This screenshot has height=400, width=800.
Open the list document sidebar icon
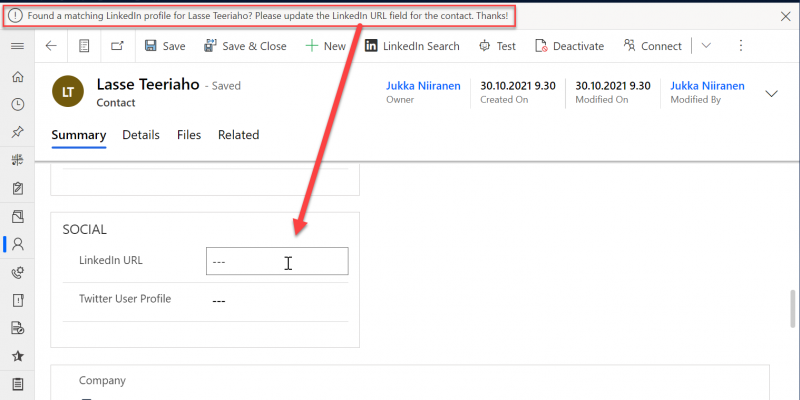tap(17, 384)
